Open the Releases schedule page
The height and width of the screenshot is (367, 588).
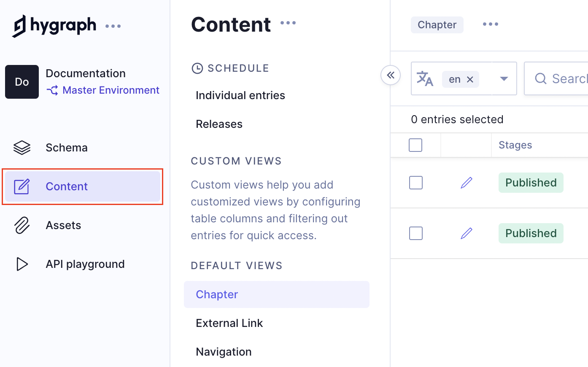click(x=219, y=124)
